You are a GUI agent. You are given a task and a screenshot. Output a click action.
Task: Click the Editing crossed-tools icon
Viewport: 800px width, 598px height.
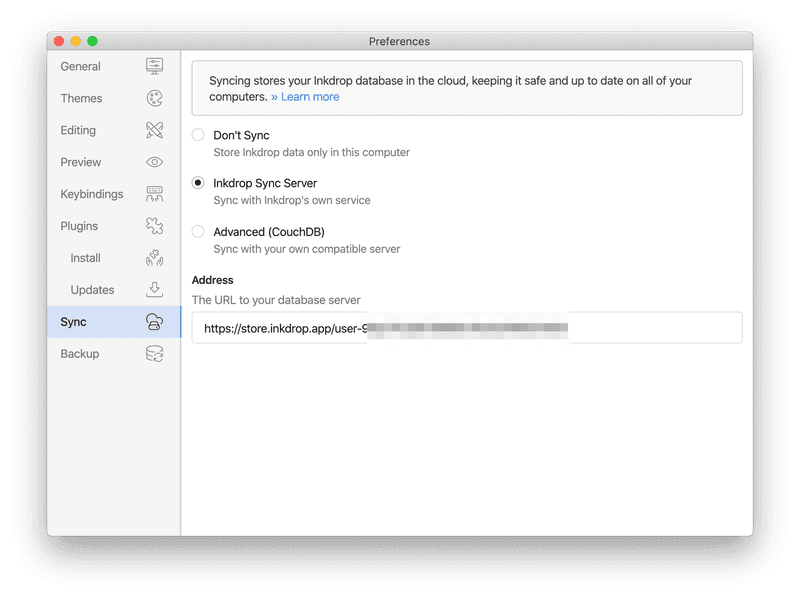click(x=153, y=130)
